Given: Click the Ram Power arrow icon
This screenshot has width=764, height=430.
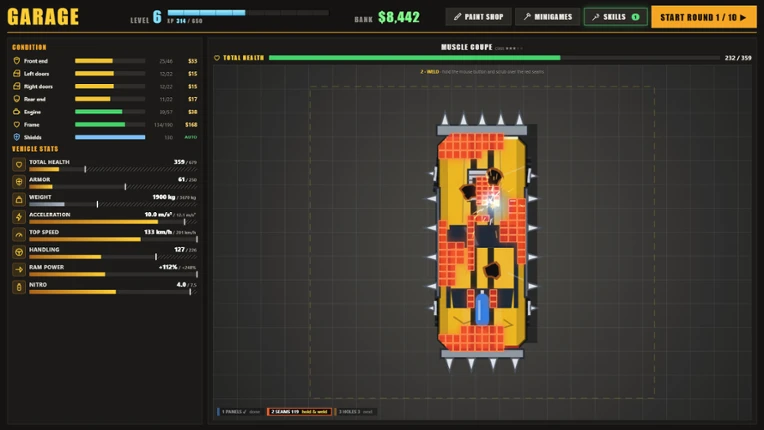Looking at the screenshot, I should click(19, 269).
